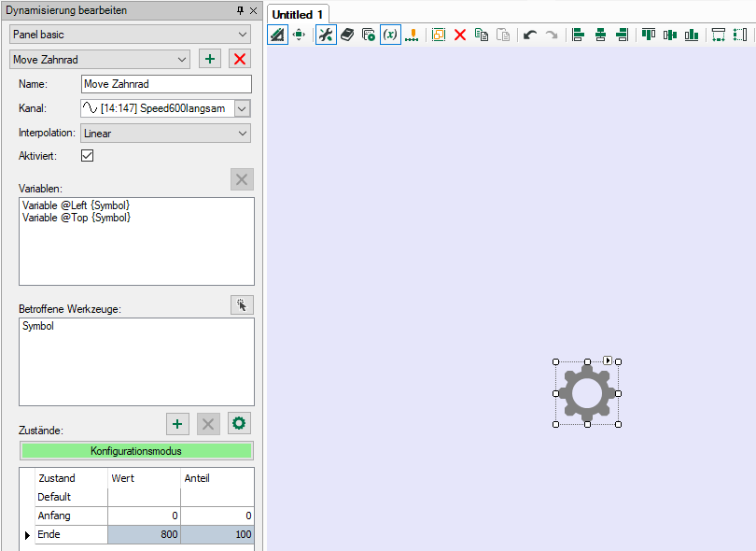This screenshot has width=756, height=551.
Task: Match width of objects icon
Action: pos(719,35)
